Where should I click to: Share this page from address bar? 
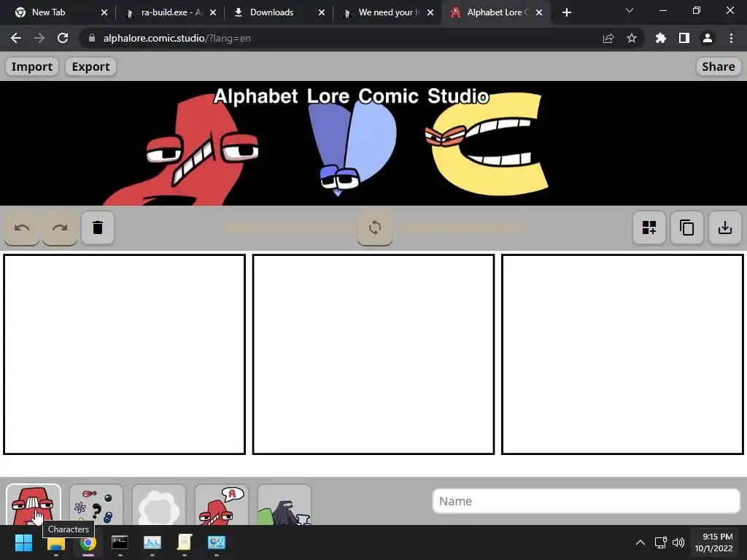[608, 38]
